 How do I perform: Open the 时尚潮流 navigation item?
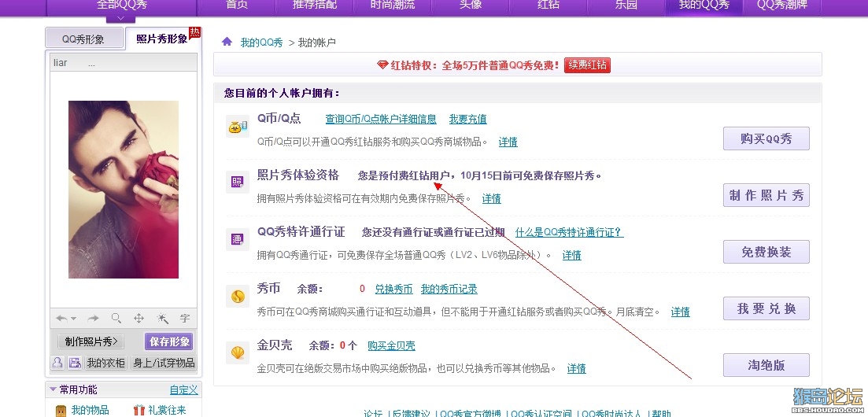pyautogui.click(x=393, y=6)
